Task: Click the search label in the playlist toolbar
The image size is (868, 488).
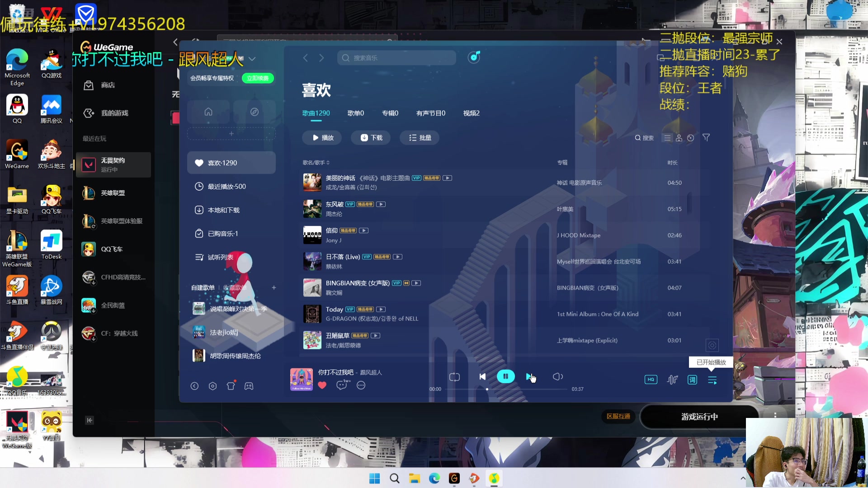Action: coord(644,138)
